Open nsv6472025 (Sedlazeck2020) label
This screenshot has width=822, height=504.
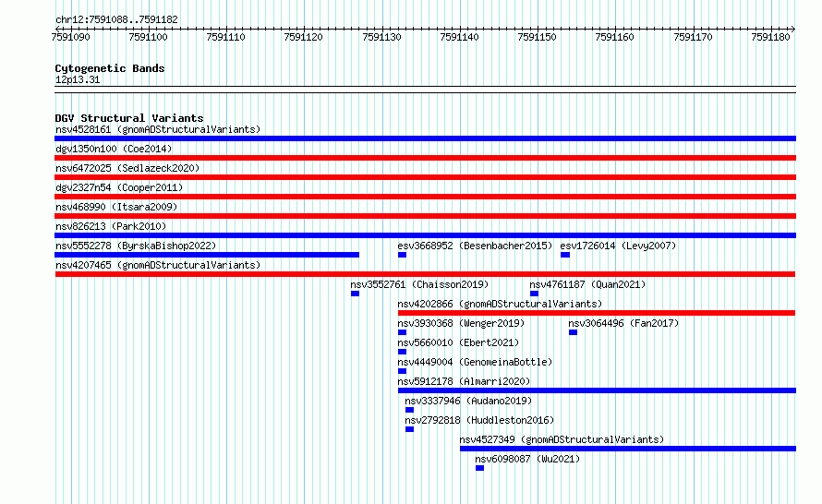(x=127, y=168)
